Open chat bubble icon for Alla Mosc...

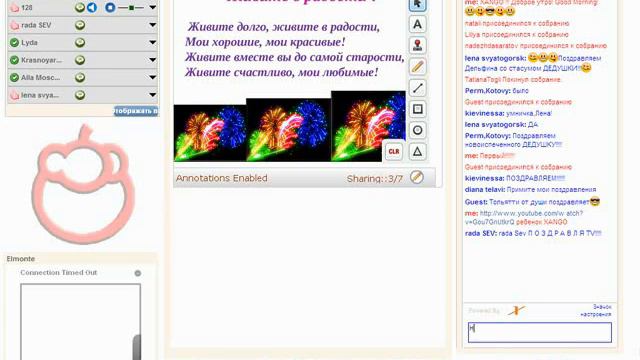[80, 77]
